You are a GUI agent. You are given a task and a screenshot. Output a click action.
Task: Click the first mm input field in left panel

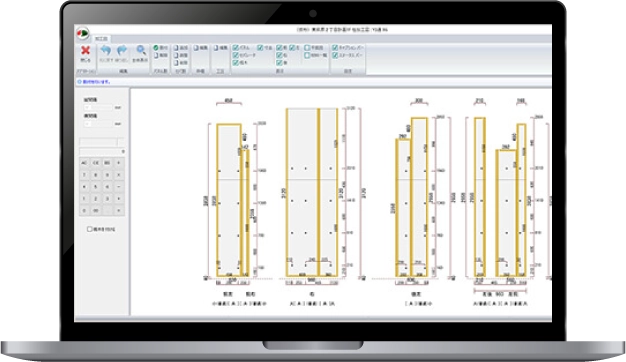tap(99, 107)
